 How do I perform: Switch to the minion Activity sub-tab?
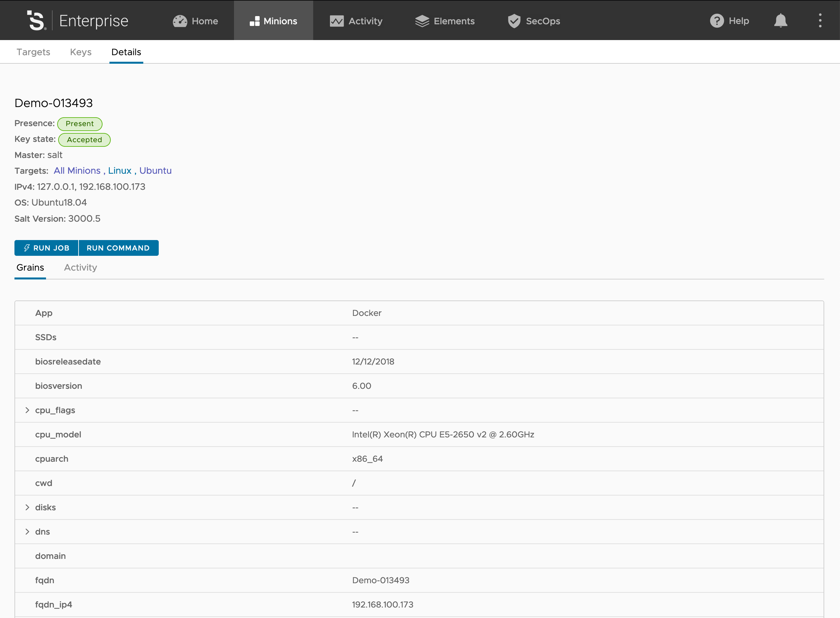click(81, 268)
